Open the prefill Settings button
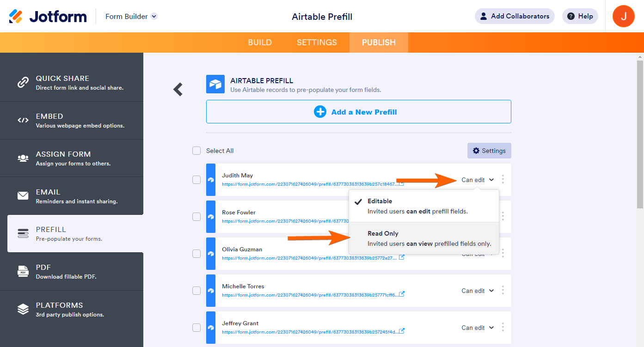The width and height of the screenshot is (644, 347). [489, 151]
